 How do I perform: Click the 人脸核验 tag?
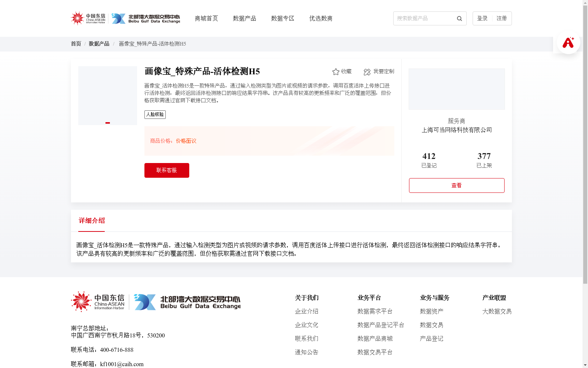pos(155,114)
